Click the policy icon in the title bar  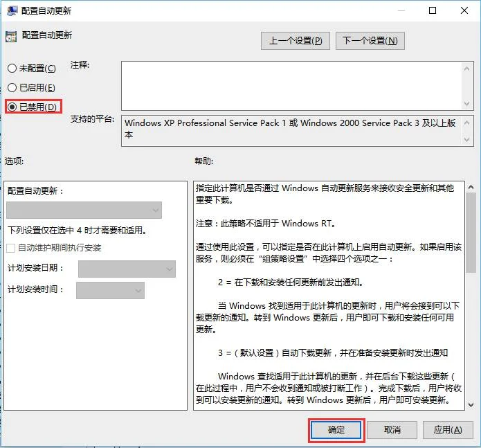[x=12, y=11]
